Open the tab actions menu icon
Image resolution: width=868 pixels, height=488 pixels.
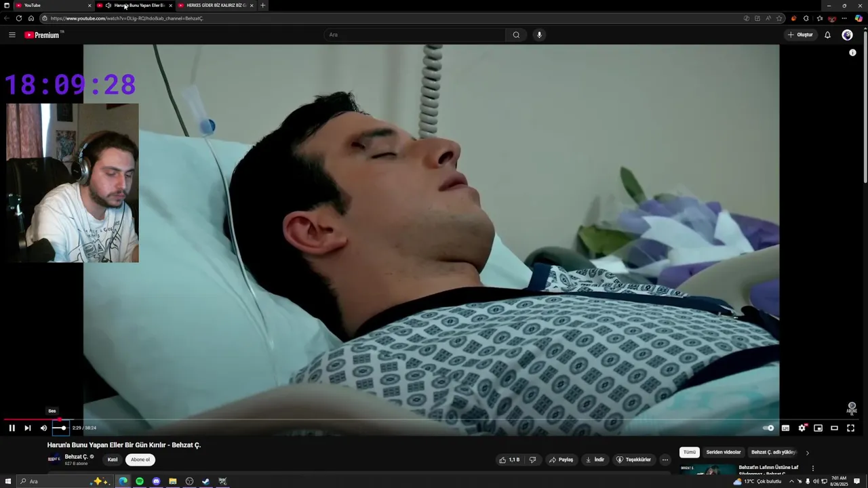[x=7, y=5]
